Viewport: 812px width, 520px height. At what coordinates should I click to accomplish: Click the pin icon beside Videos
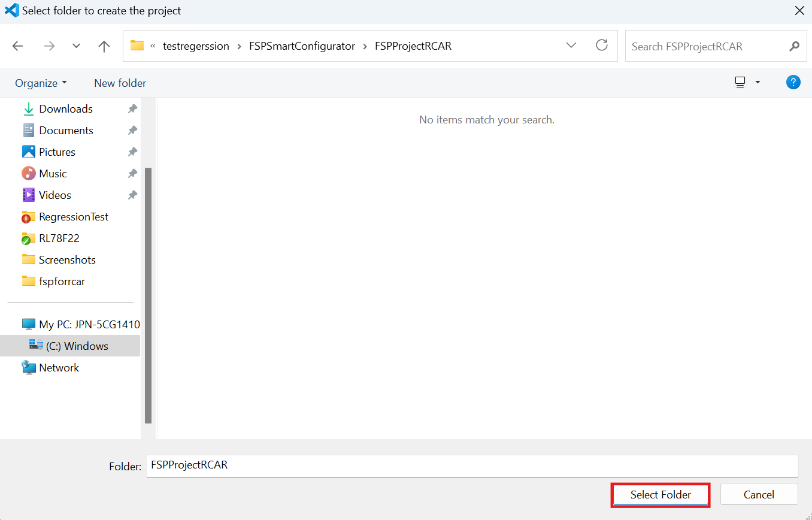coord(132,195)
